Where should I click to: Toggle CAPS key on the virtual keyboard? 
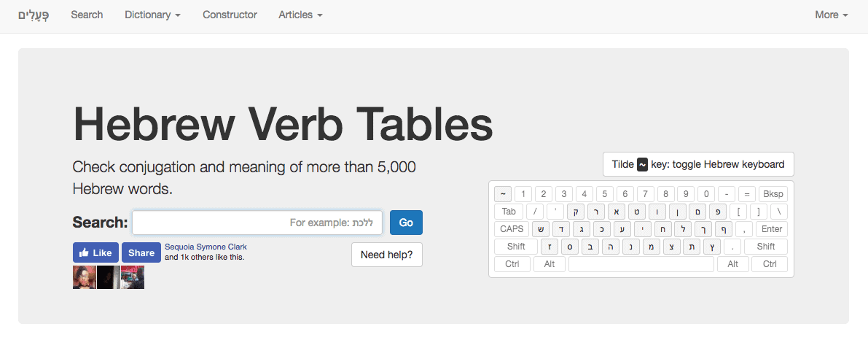512,229
